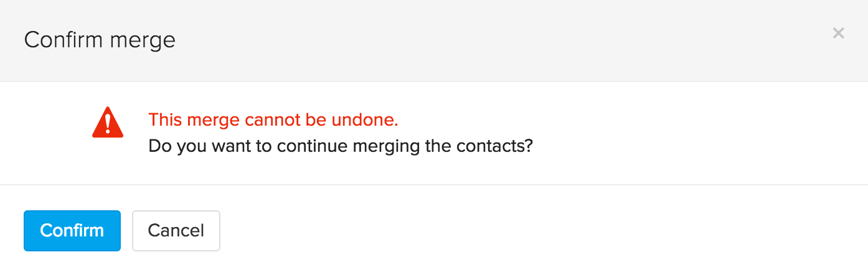Screen dimensions: 868x275
Task: Click the red warning triangle icon
Action: point(108,123)
